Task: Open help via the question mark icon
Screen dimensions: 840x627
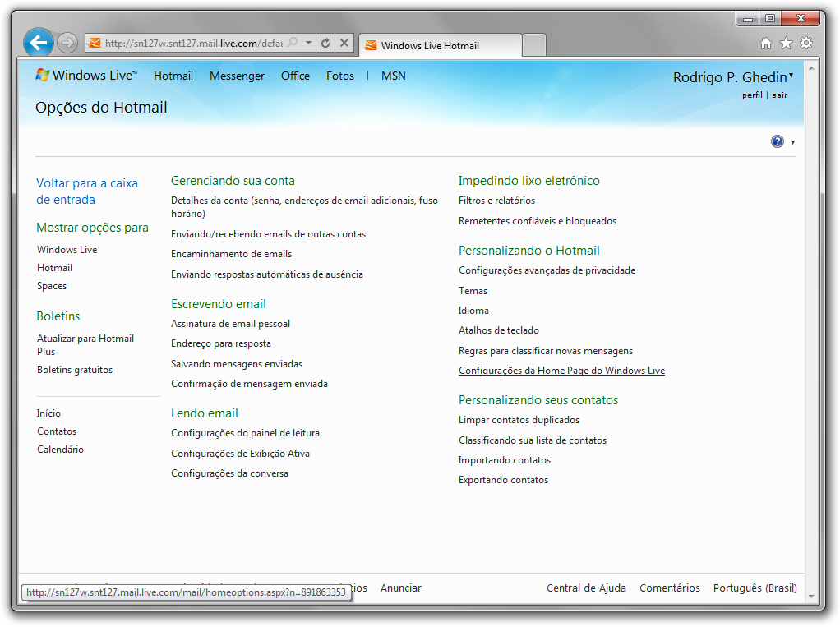Action: (x=776, y=141)
